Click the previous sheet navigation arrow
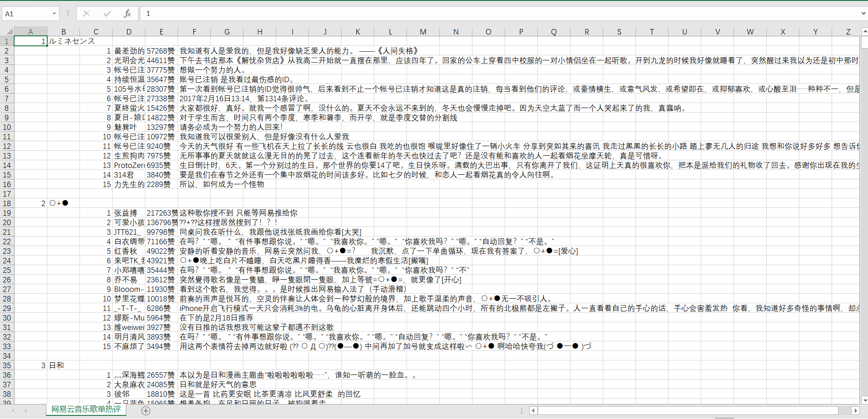Image resolution: width=868 pixels, height=419 pixels. point(13,410)
